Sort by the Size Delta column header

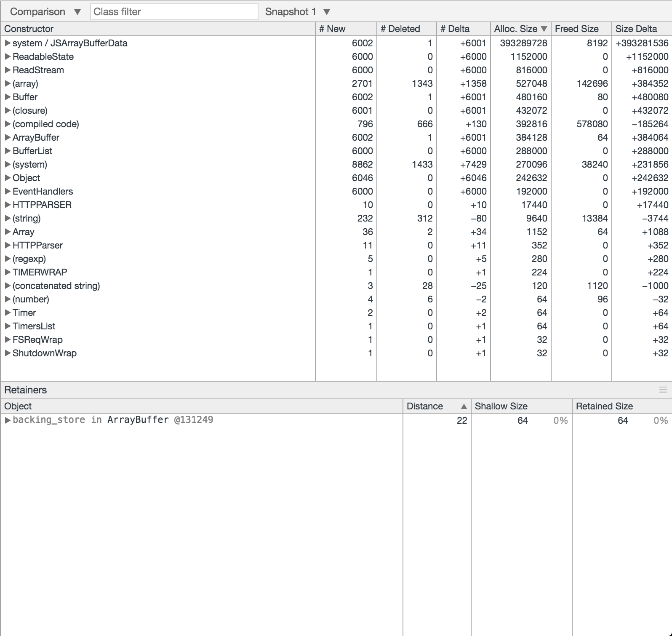pyautogui.click(x=642, y=29)
